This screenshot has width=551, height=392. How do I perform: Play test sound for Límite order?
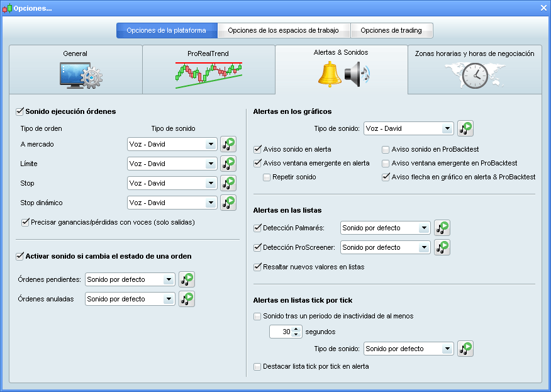pyautogui.click(x=228, y=164)
